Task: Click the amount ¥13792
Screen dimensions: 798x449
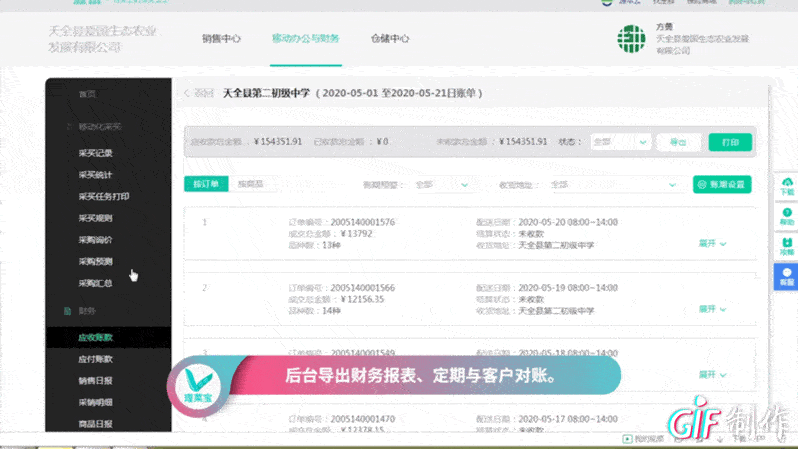Action: tap(357, 234)
